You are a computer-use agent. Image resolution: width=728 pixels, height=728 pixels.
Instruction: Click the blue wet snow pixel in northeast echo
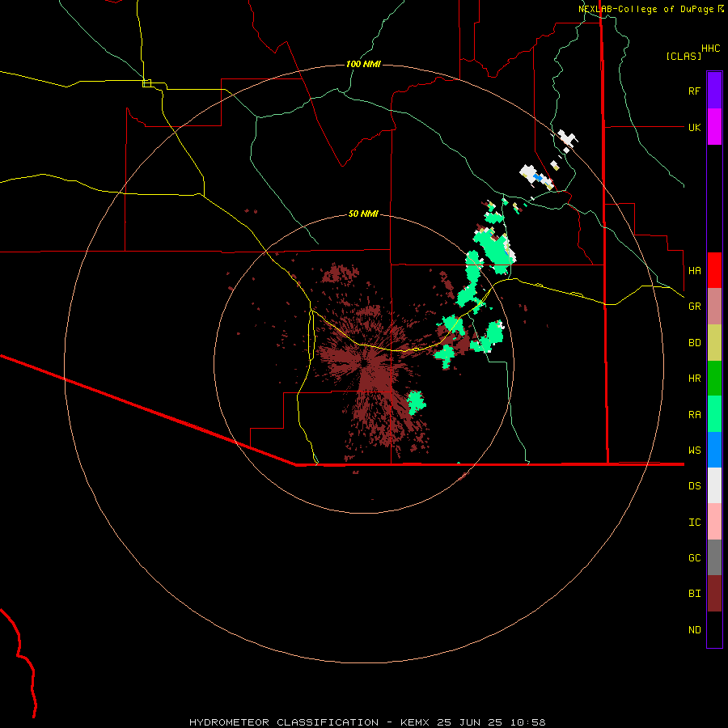coord(538,177)
